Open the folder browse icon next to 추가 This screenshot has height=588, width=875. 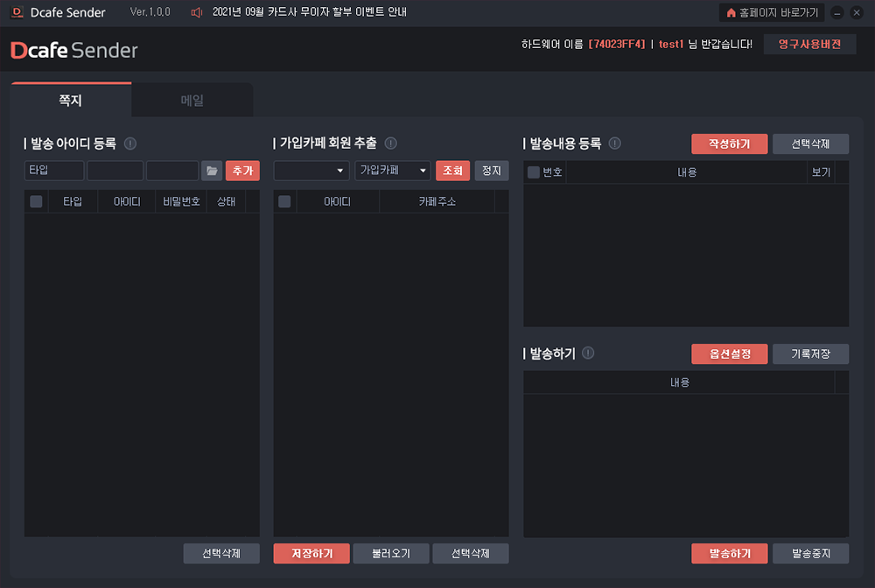click(212, 171)
